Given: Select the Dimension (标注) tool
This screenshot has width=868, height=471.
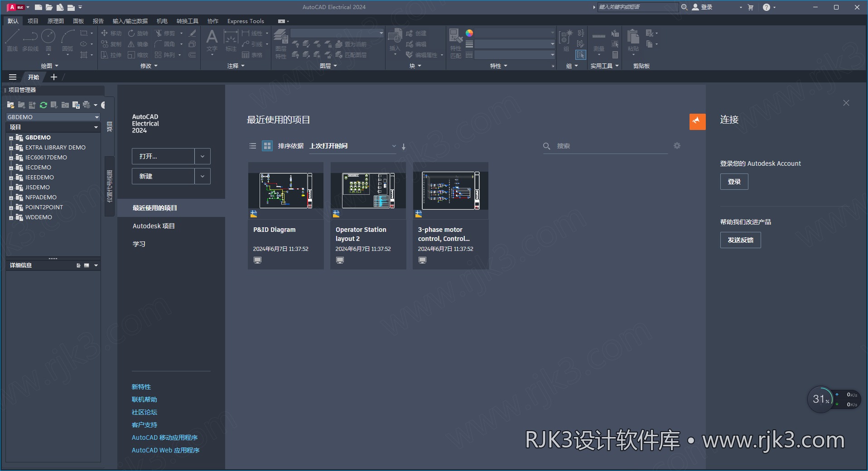Looking at the screenshot, I should (231, 40).
